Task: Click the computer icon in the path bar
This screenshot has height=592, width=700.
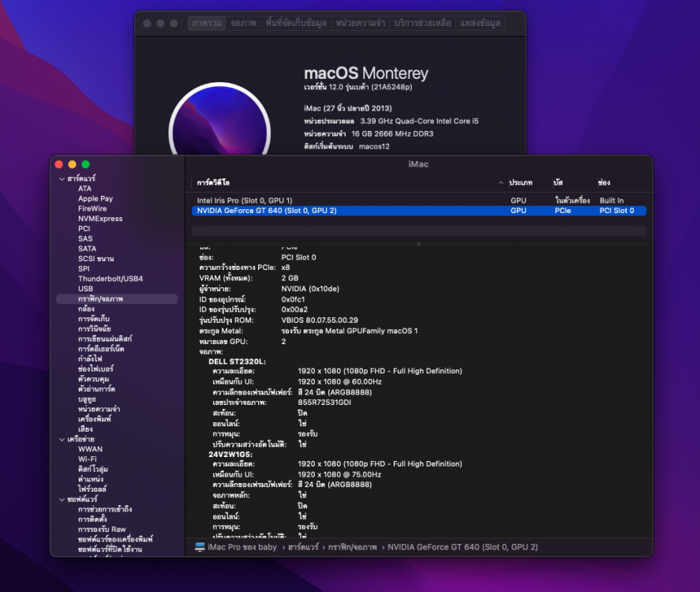Action: click(x=200, y=547)
